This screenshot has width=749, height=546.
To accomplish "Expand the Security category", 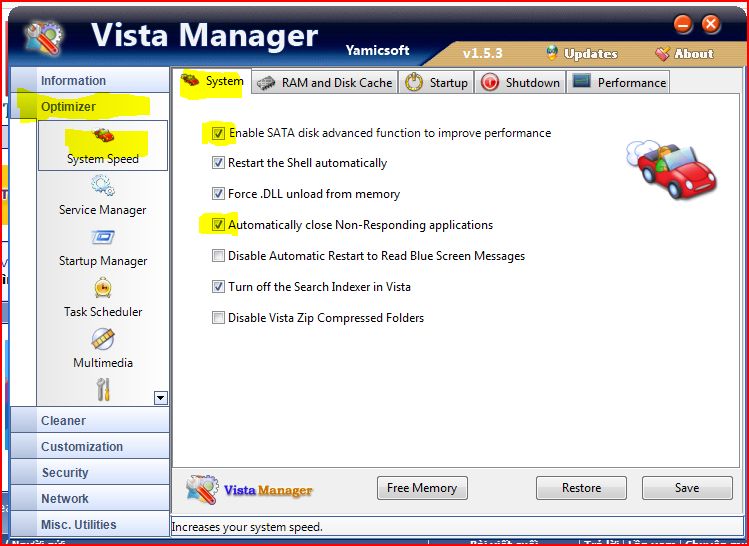I will (65, 473).
